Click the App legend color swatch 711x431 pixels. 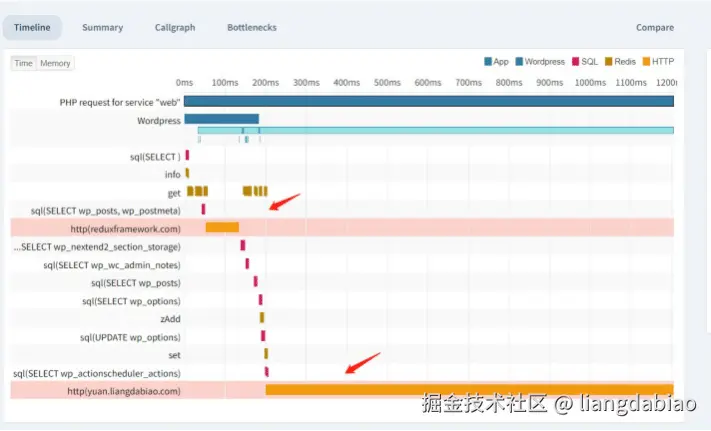[x=488, y=62]
